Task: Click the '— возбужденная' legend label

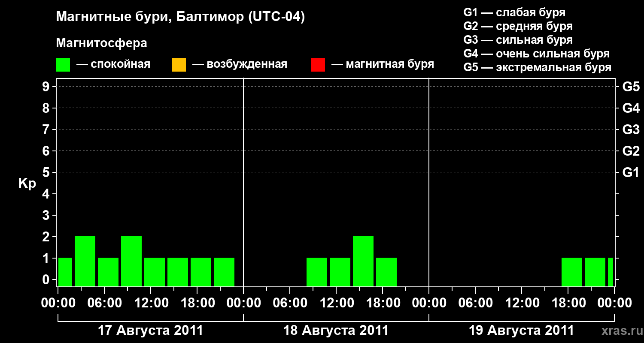Action: point(240,65)
